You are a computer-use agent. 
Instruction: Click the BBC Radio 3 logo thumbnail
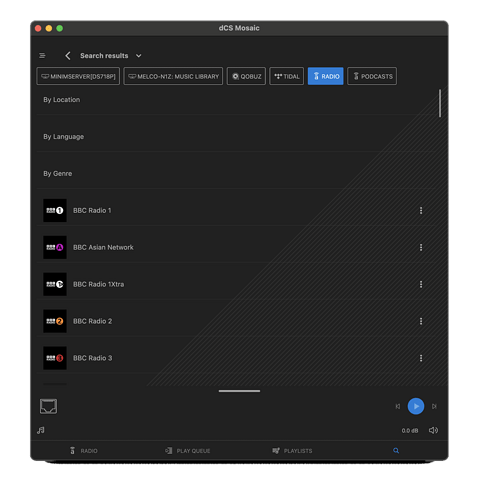tap(55, 358)
